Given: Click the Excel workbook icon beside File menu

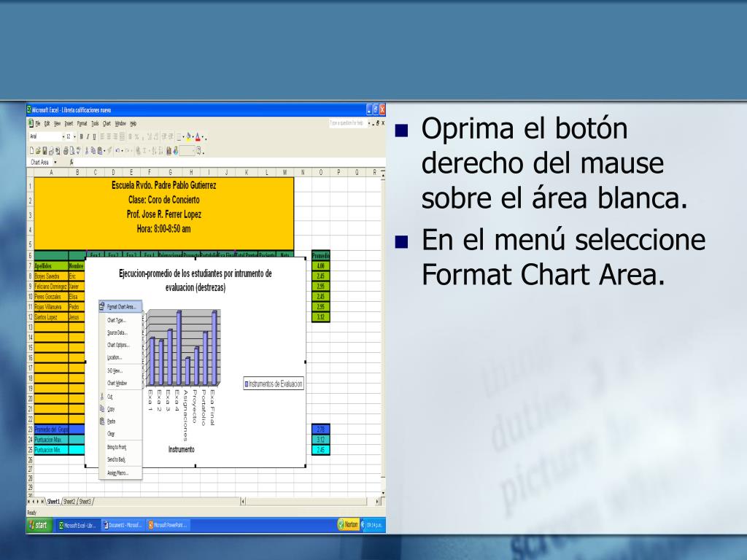Looking at the screenshot, I should pos(31,123).
